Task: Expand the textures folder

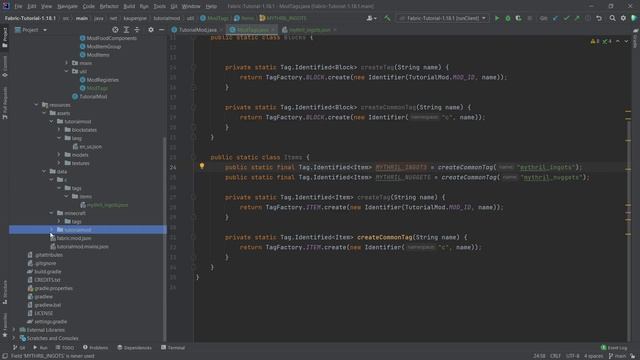Action: 59,163
